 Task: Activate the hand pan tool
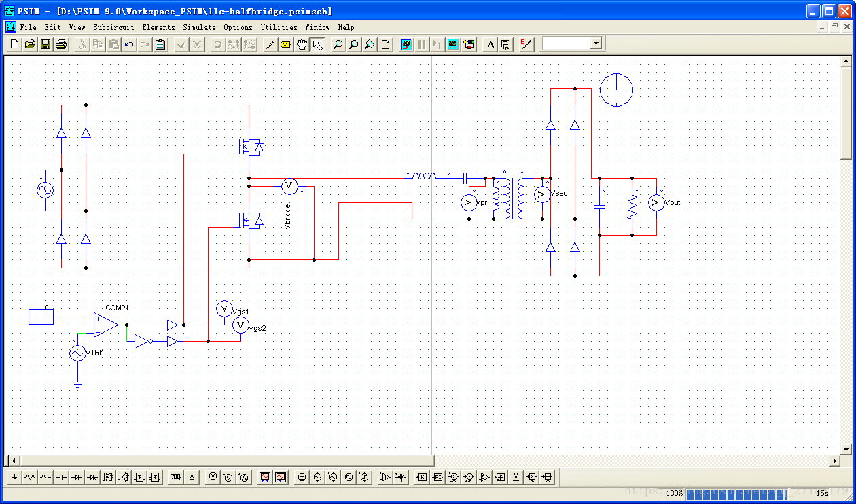point(301,44)
